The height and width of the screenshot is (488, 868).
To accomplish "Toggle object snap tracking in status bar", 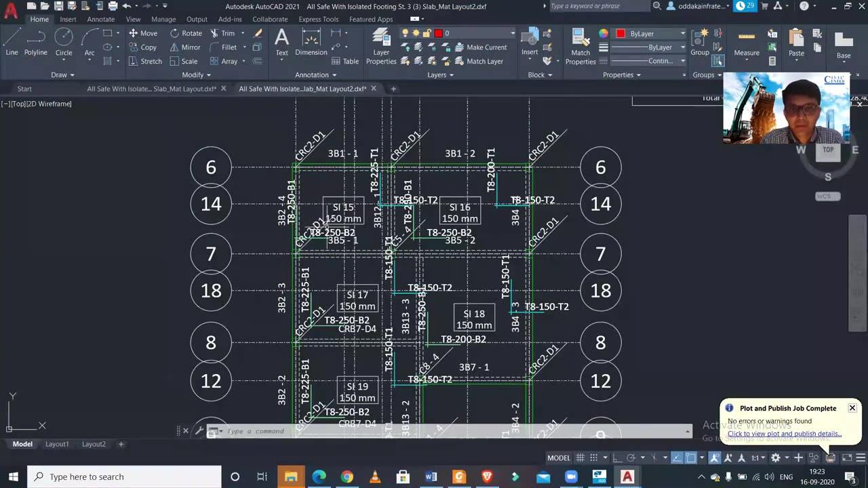I will click(x=677, y=458).
